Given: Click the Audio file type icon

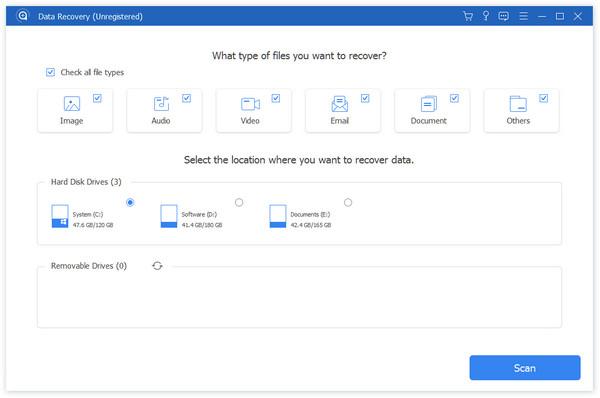Looking at the screenshot, I should (x=161, y=104).
